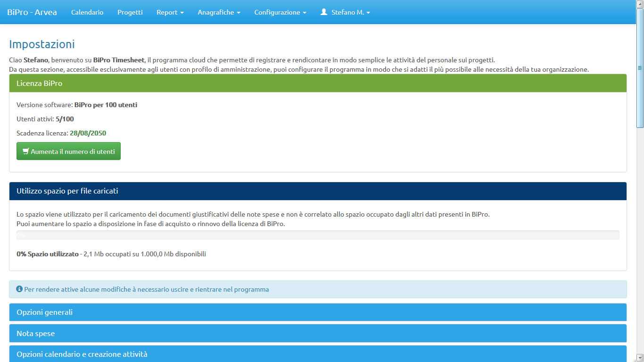The height and width of the screenshot is (362, 644).
Task: Select the Utilizzo spazio per file caricati header
Action: coord(318,191)
